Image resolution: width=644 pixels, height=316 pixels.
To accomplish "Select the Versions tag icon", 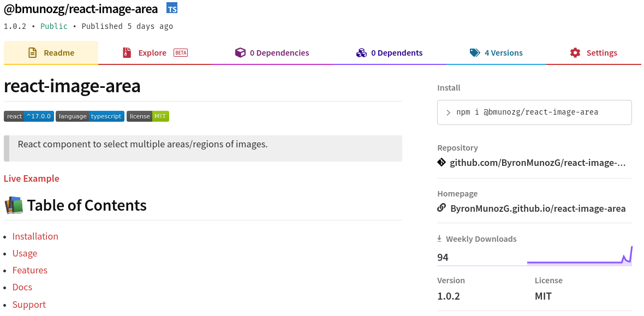I will click(x=474, y=52).
